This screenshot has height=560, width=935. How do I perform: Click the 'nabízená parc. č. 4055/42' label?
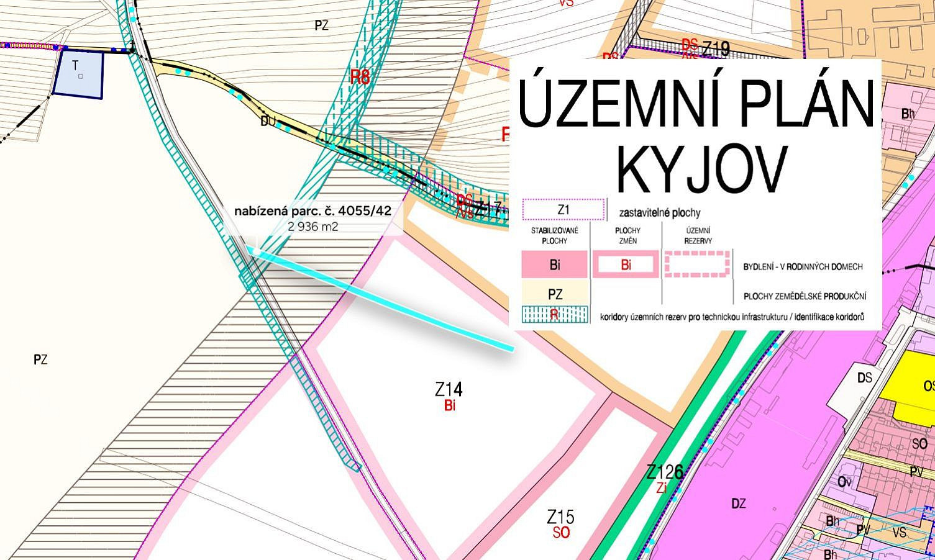[x=312, y=211]
